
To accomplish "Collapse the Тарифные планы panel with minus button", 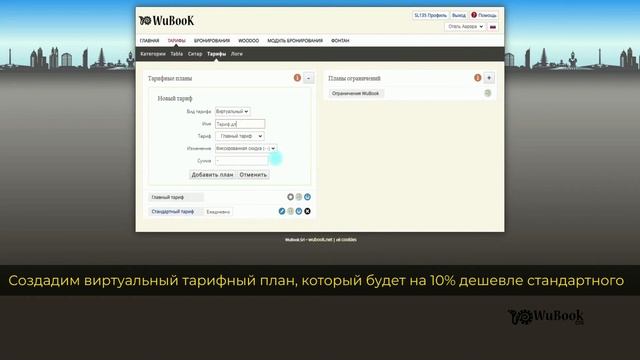I will pos(309,78).
